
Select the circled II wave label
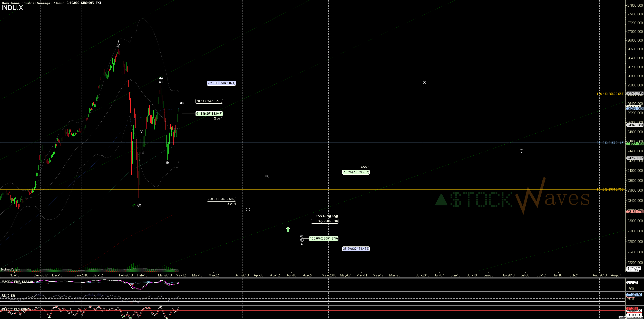521,151
